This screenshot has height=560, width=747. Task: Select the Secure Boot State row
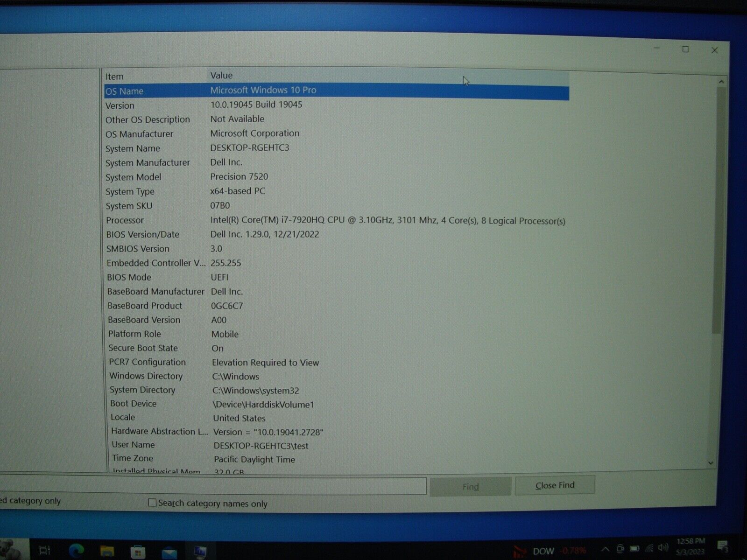pos(336,348)
